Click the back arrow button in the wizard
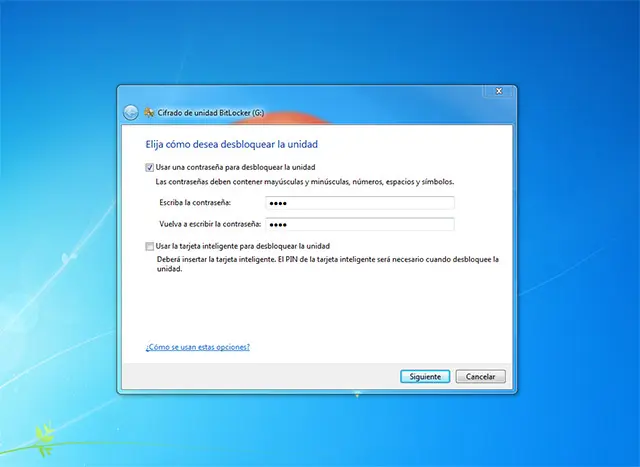 [x=130, y=112]
